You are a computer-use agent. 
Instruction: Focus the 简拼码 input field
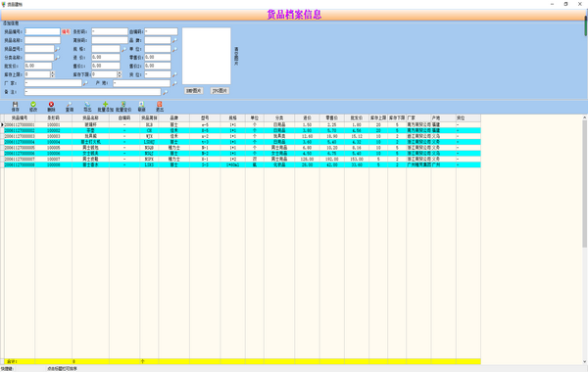110,40
